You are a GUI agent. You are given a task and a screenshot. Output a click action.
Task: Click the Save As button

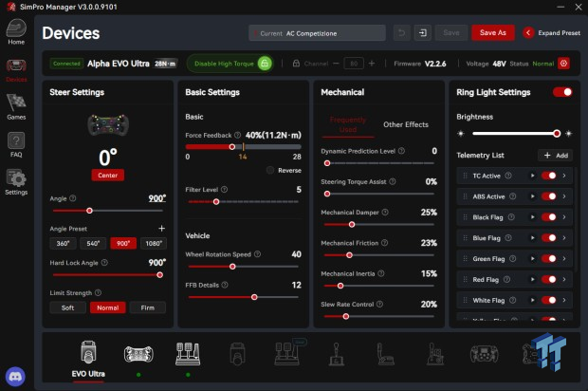pos(493,33)
